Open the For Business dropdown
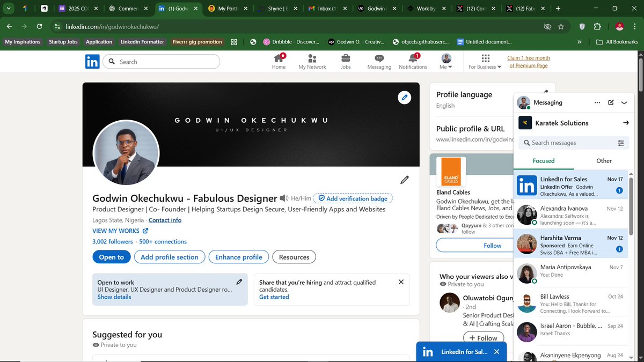The width and height of the screenshot is (644, 362). coord(485,61)
